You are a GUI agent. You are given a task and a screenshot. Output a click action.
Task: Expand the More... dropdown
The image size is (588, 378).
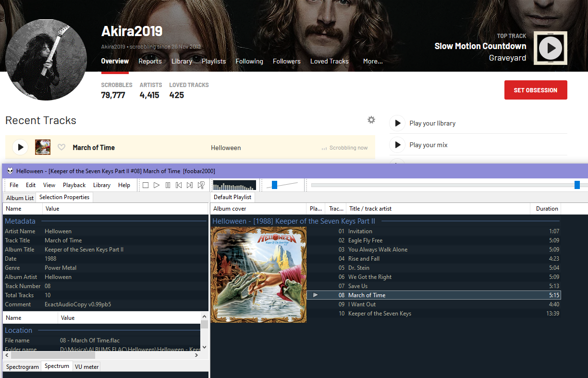pyautogui.click(x=373, y=61)
